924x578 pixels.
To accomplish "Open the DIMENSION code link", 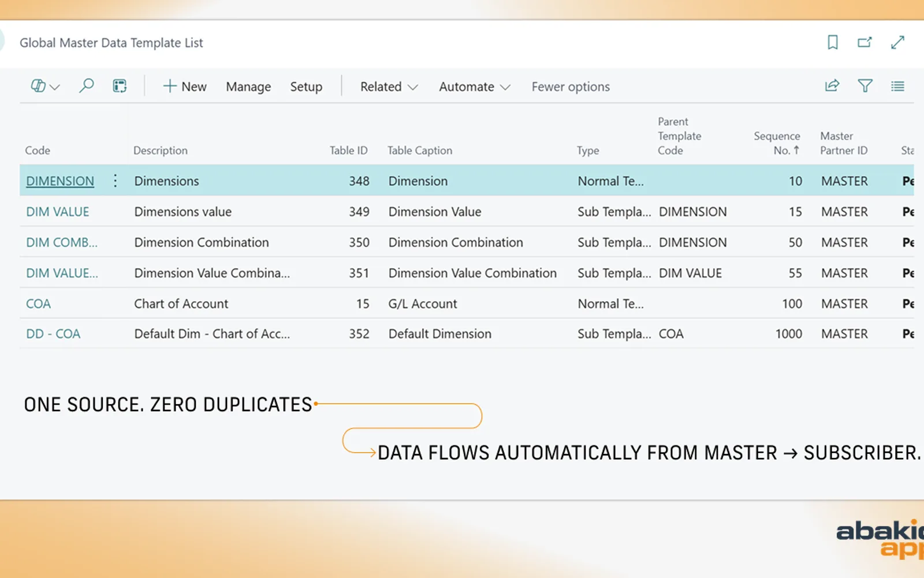I will point(60,181).
